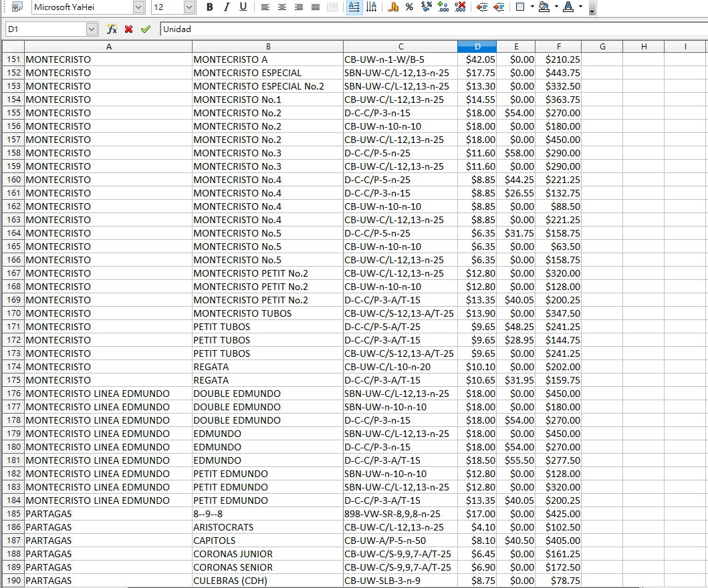The image size is (708, 588).
Task: Select cell MONTECRISTO A
Action: (268, 59)
